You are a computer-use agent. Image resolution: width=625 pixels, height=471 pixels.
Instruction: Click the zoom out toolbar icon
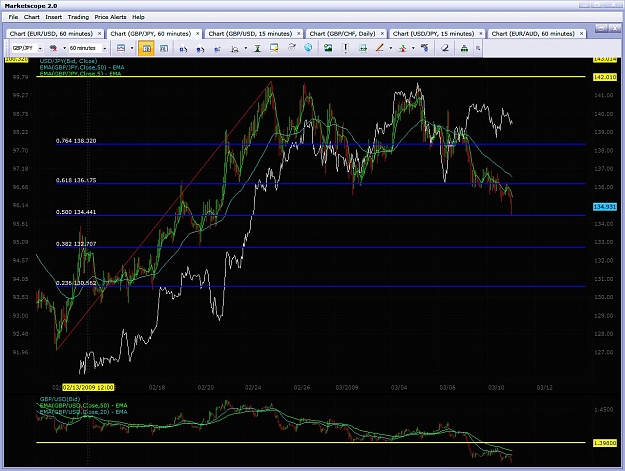pyautogui.click(x=200, y=49)
